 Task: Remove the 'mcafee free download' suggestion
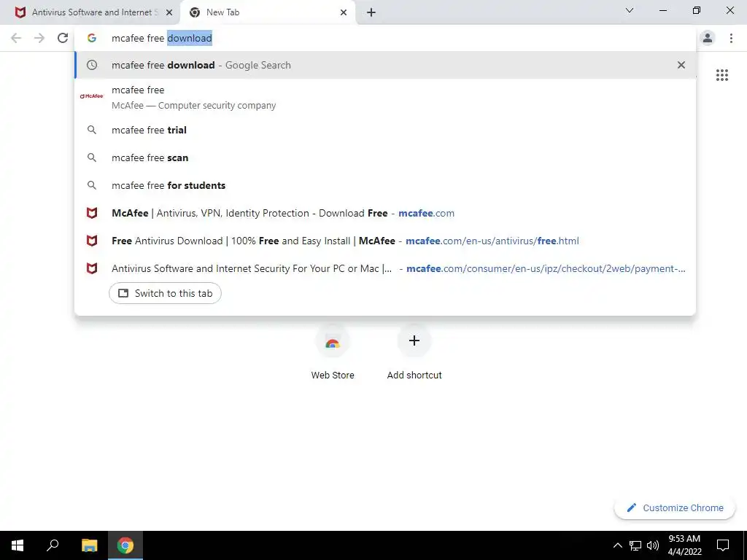coord(681,65)
